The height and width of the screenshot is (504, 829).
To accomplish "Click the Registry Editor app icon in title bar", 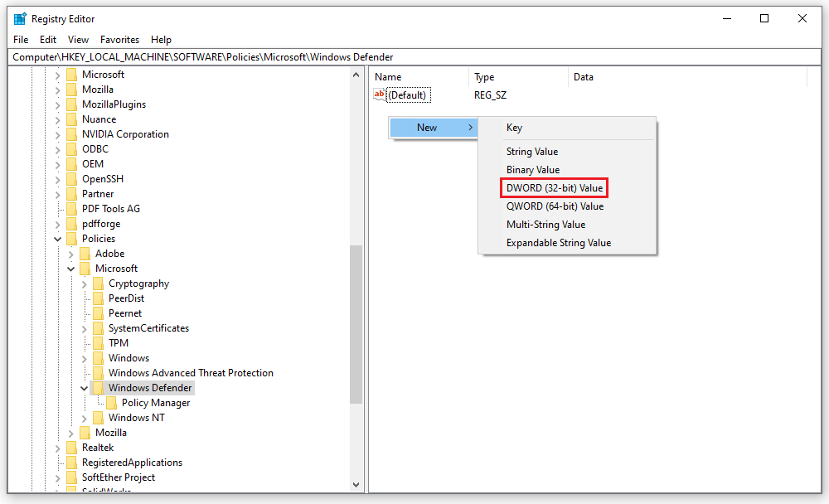I will click(x=20, y=19).
